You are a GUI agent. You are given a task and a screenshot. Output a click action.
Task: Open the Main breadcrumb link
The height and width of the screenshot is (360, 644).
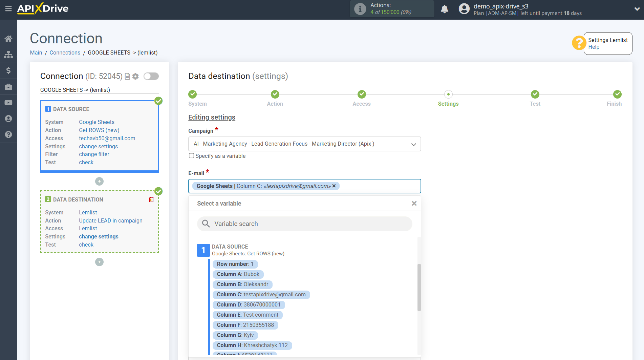[x=36, y=52]
